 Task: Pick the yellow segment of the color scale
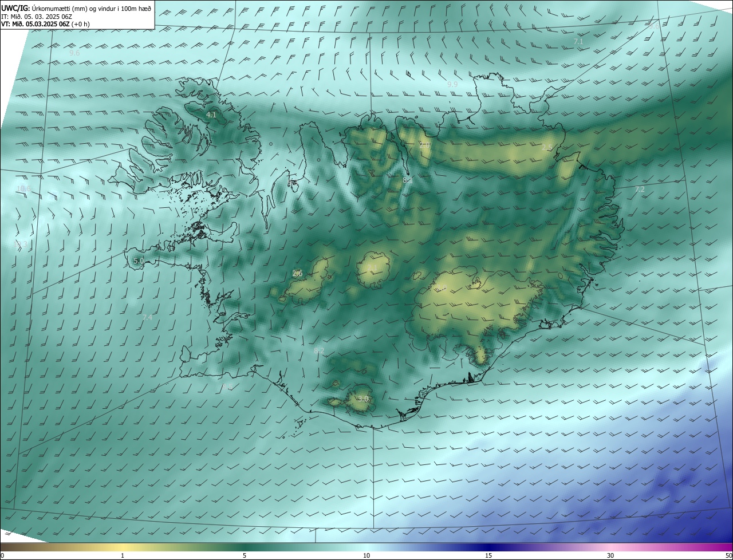point(123,547)
